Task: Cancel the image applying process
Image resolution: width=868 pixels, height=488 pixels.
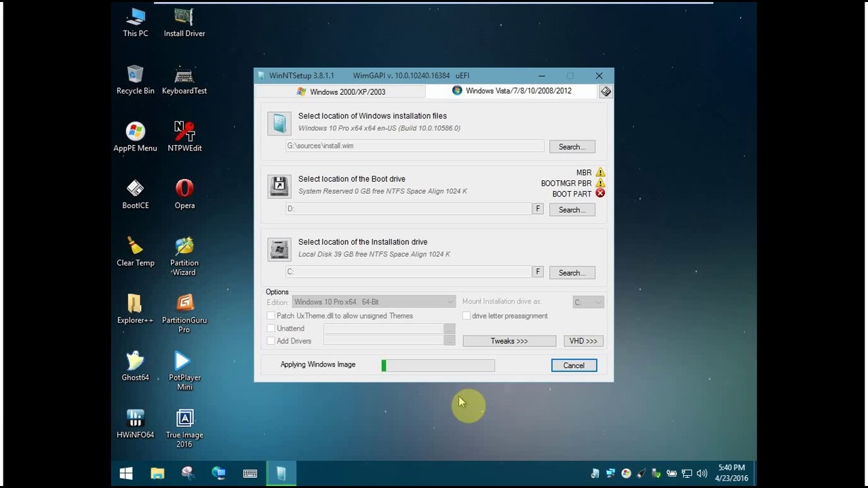Action: click(x=574, y=365)
